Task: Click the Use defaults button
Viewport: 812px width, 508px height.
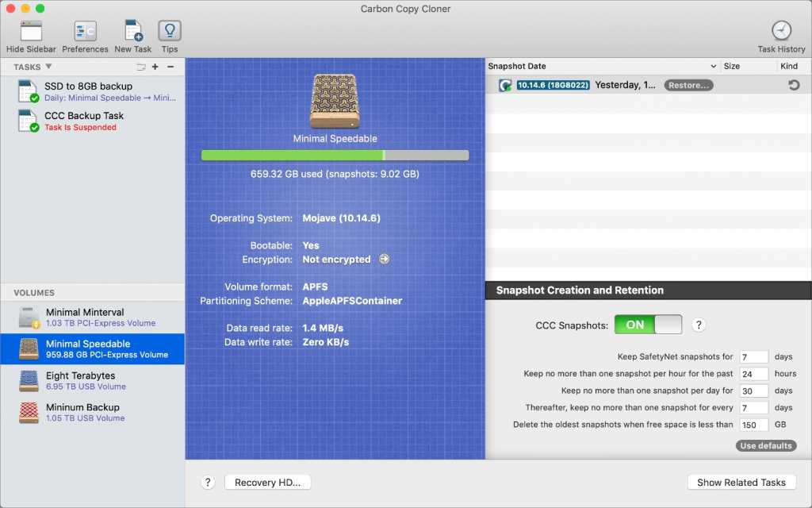Action: click(x=766, y=445)
